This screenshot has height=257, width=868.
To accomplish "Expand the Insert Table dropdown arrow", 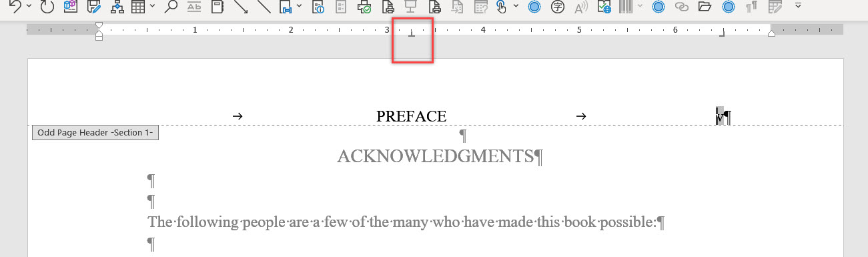I will 153,7.
